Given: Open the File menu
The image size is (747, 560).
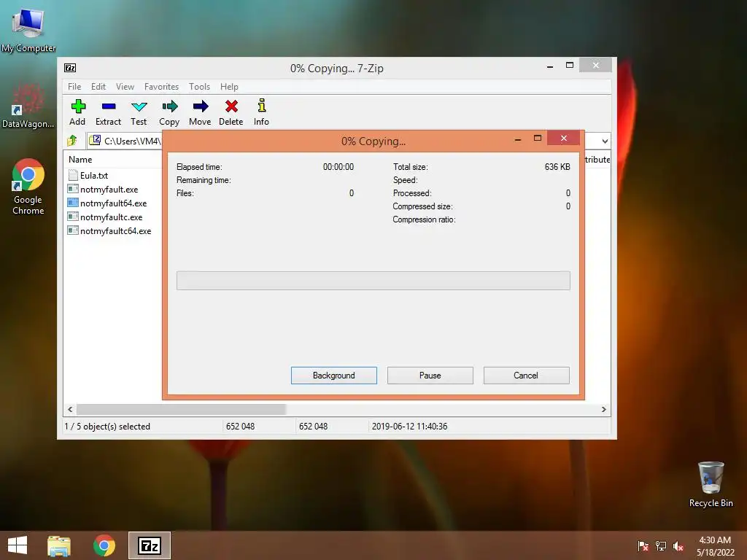Looking at the screenshot, I should (74, 87).
